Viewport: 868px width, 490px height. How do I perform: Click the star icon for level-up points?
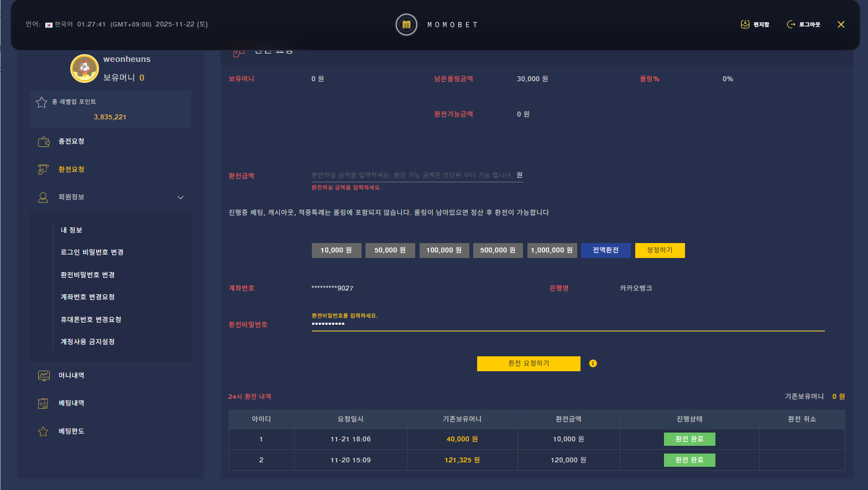[x=41, y=103]
